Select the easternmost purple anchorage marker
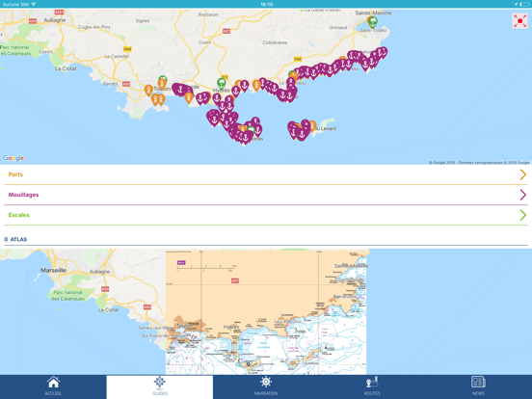Image resolution: width=532 pixels, height=399 pixels. tap(383, 53)
